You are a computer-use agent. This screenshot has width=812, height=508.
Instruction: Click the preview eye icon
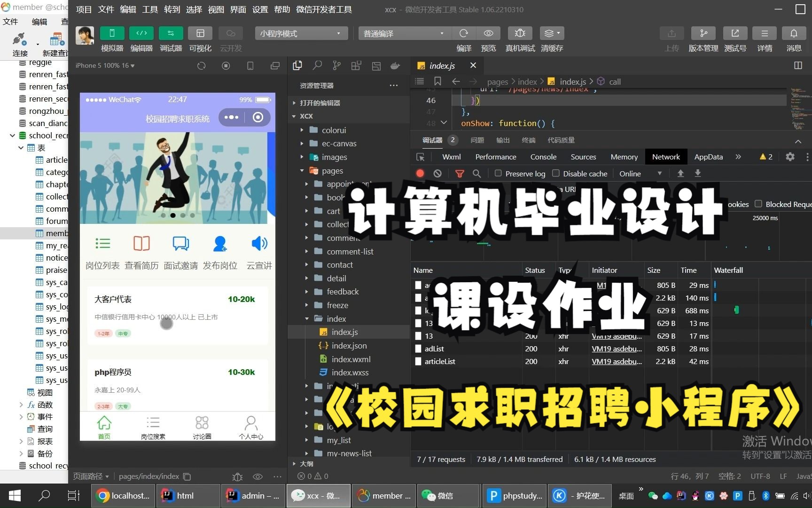point(489,33)
